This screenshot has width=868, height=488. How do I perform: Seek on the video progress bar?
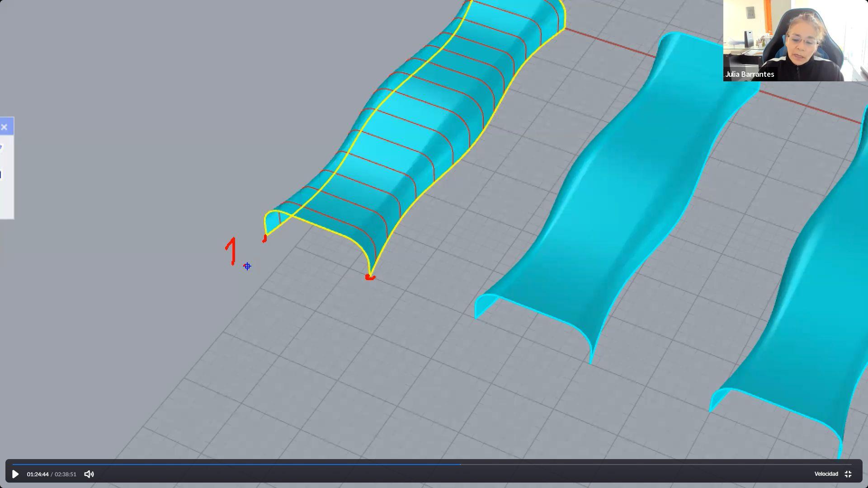pos(432,464)
